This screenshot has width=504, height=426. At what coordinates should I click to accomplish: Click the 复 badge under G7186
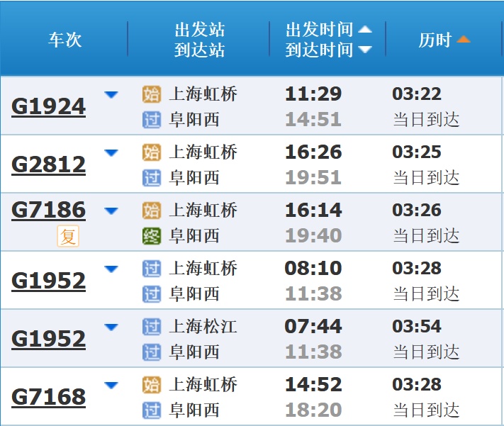[68, 236]
